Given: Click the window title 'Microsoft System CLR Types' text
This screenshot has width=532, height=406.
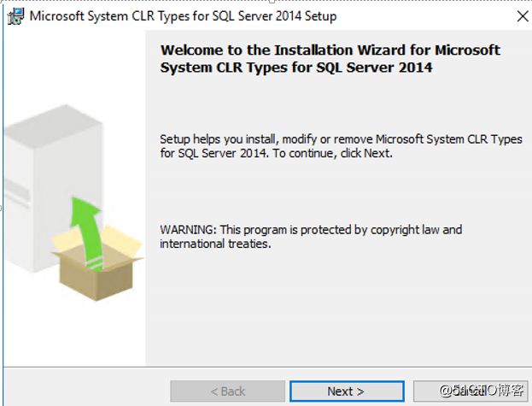Looking at the screenshot, I should [184, 16].
